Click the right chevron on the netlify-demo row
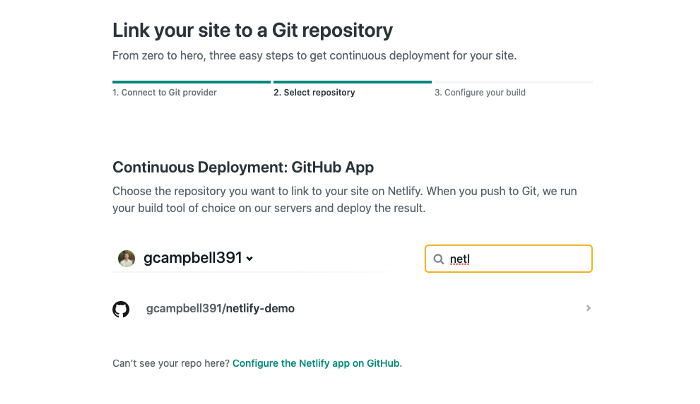This screenshot has width=700, height=404. 588,308
